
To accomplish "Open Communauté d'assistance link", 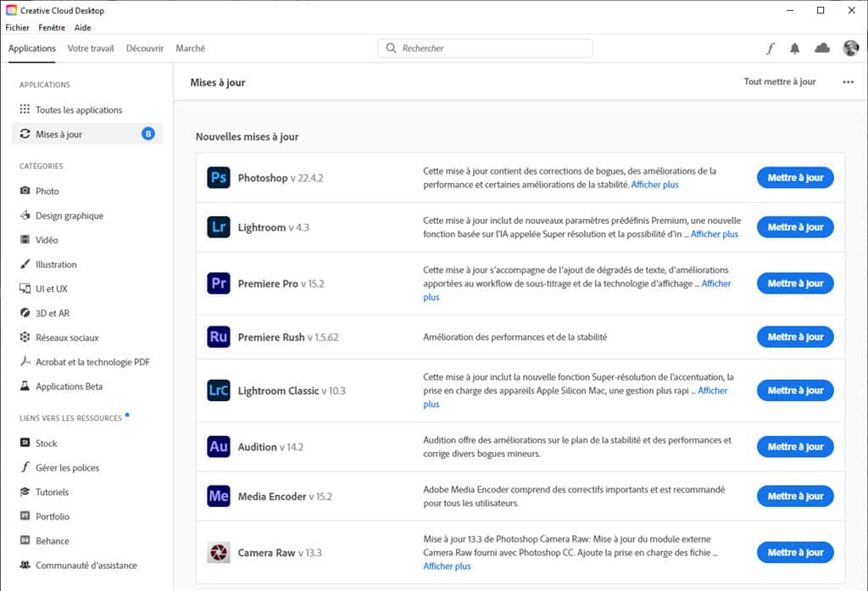I will tap(86, 565).
